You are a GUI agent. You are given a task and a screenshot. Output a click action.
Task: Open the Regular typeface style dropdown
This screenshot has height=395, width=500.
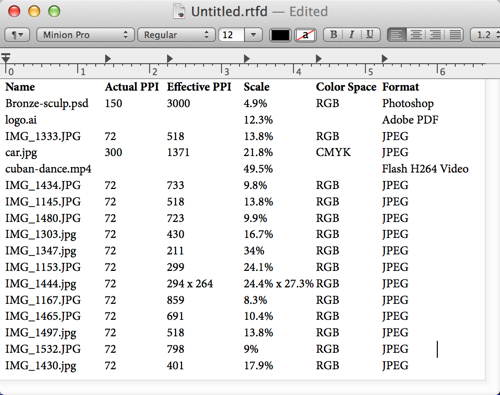click(176, 35)
